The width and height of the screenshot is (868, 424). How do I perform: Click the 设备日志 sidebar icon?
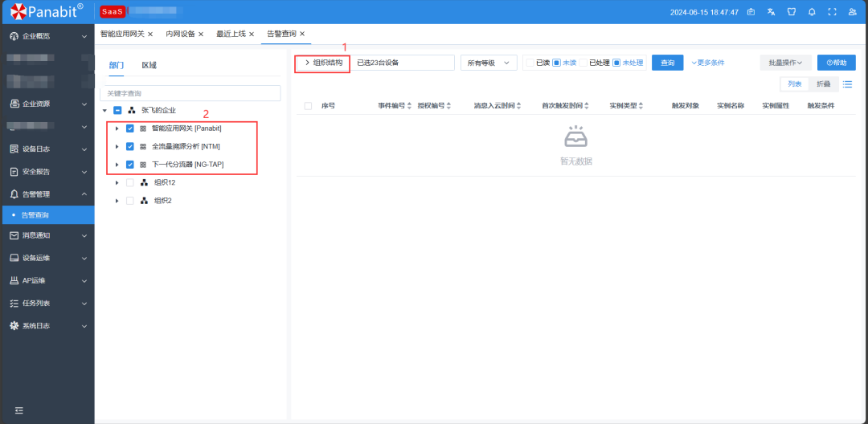click(x=14, y=149)
